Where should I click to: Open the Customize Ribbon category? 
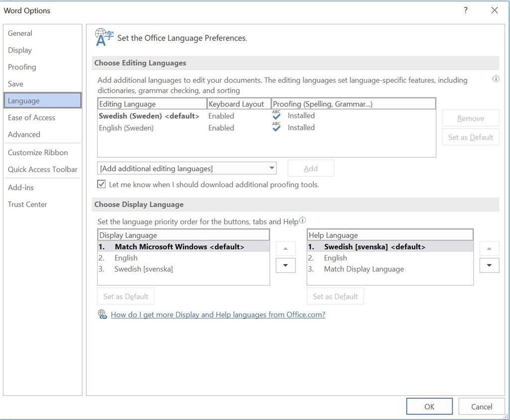click(43, 152)
